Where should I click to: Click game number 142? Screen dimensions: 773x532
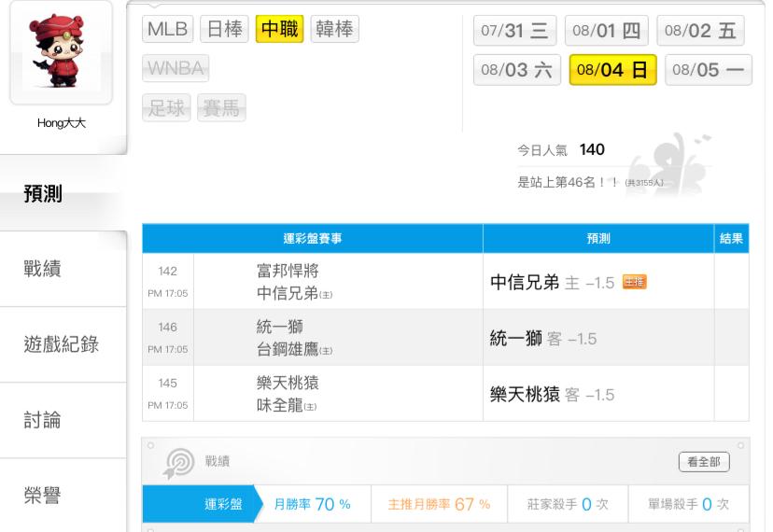[x=168, y=272]
